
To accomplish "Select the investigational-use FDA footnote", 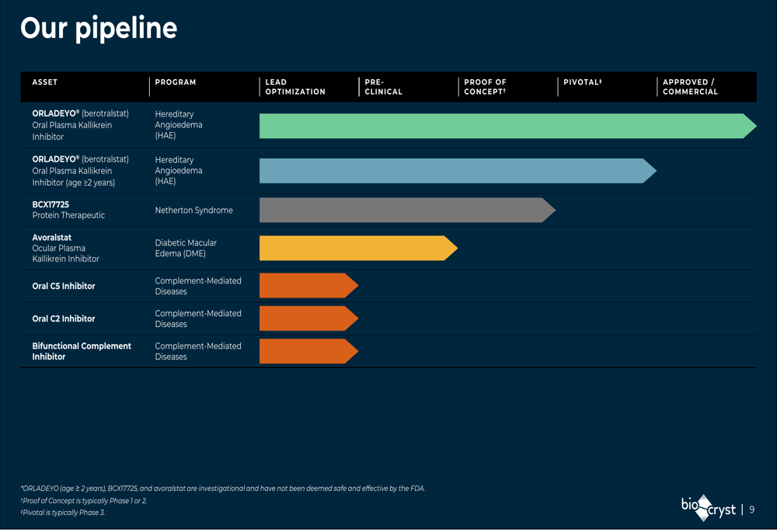I will [222, 489].
